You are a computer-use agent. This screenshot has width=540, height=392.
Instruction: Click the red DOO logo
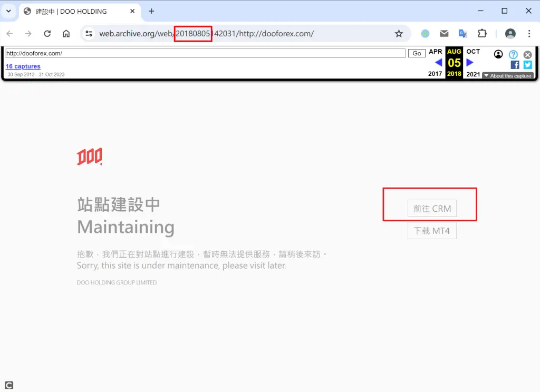(x=90, y=157)
